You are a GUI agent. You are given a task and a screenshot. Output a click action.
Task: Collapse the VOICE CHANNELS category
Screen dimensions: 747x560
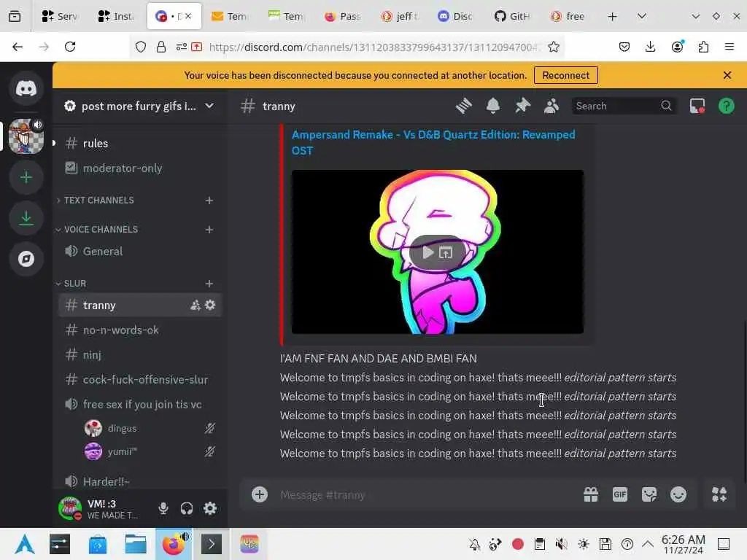pyautogui.click(x=101, y=230)
